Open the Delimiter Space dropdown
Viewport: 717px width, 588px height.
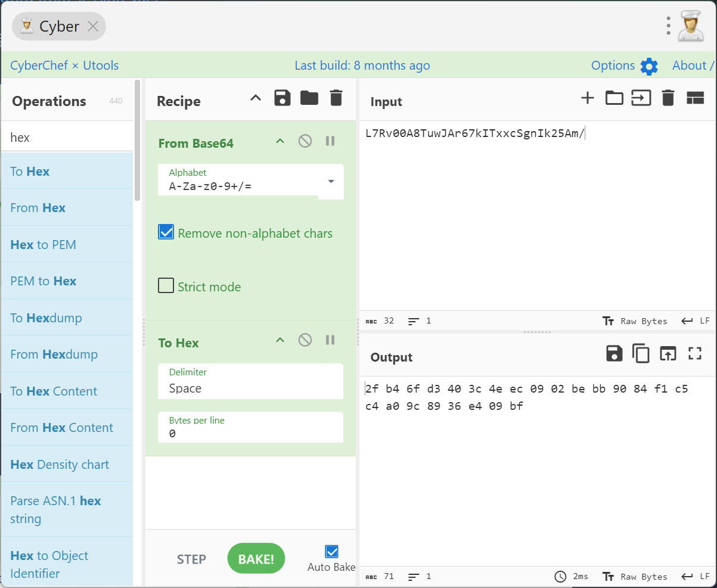tap(250, 381)
